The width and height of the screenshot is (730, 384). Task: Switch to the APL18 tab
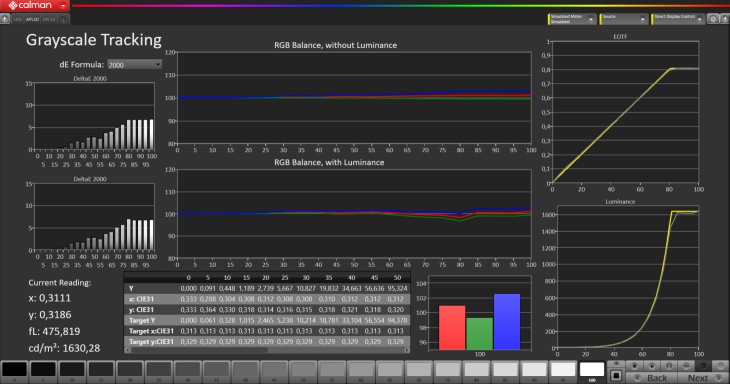[49, 19]
